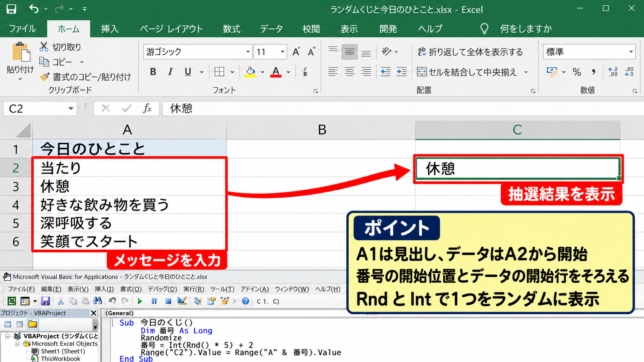Image resolution: width=644 pixels, height=362 pixels.
Task: Apply percent style formatting
Action: pos(577,72)
